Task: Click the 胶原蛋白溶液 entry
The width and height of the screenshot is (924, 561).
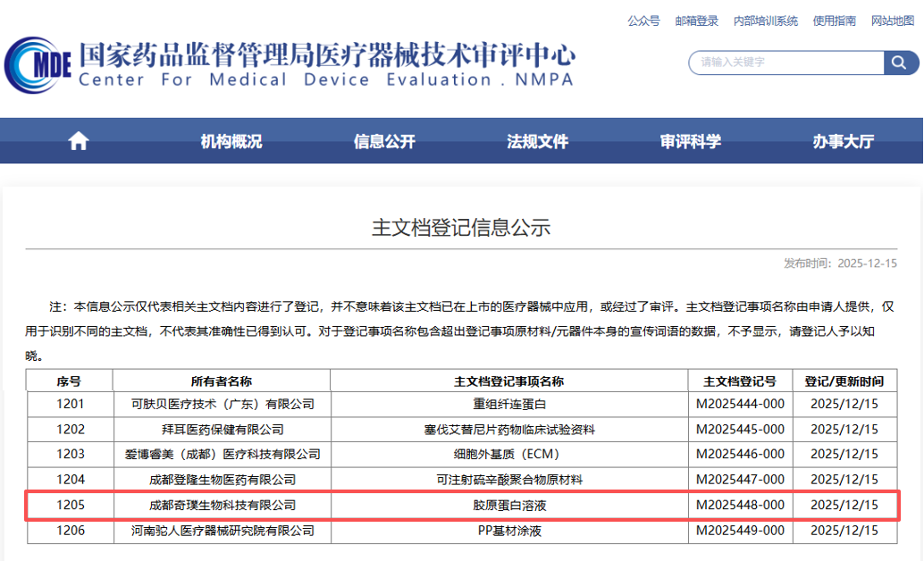Action: point(509,506)
